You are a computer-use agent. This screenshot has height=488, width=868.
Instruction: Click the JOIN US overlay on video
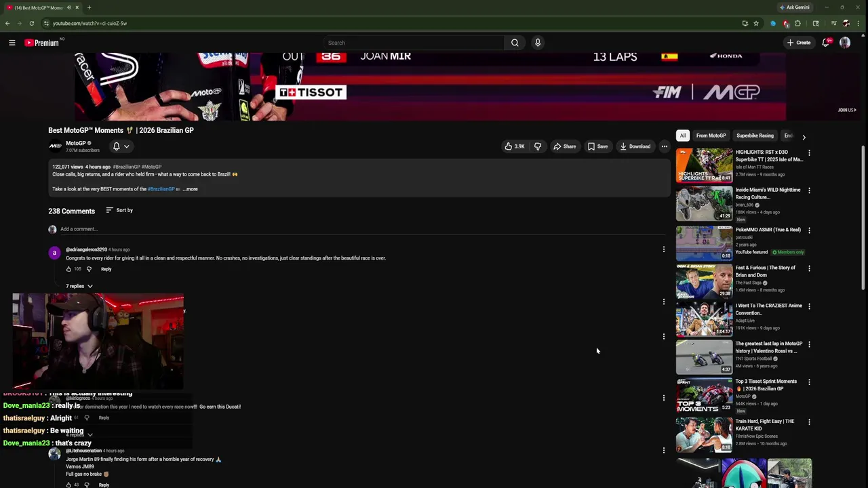point(846,110)
